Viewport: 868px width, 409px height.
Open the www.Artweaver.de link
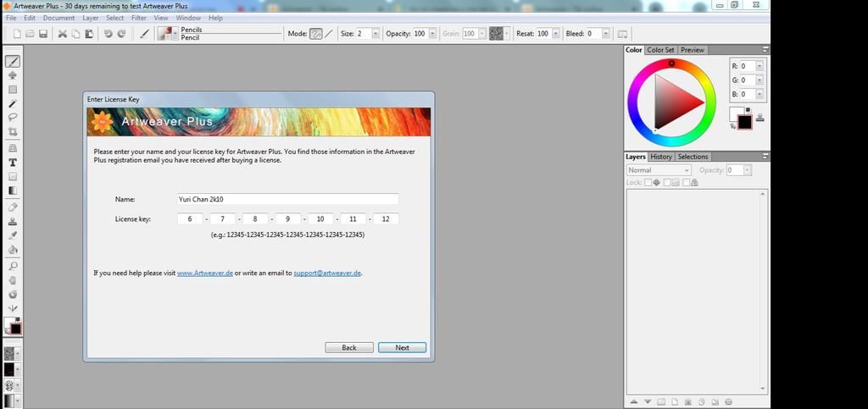click(205, 273)
